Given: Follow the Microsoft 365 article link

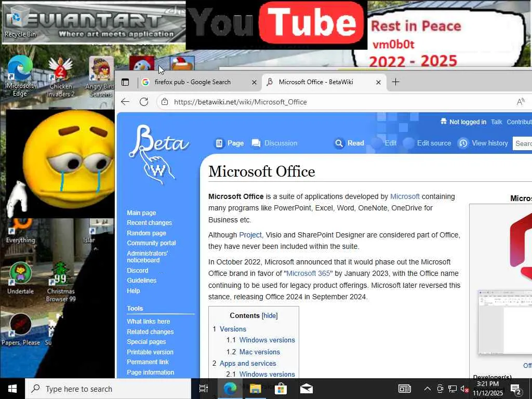Looking at the screenshot, I should tap(308, 273).
